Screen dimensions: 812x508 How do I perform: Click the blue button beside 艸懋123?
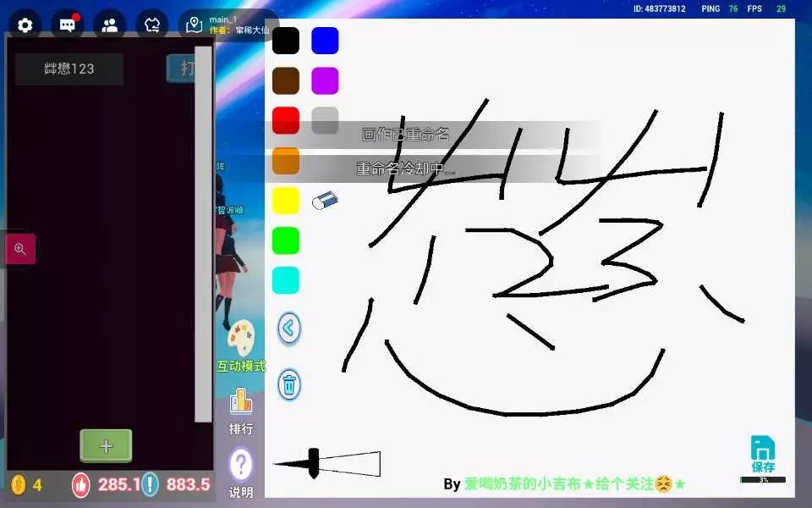(x=180, y=69)
